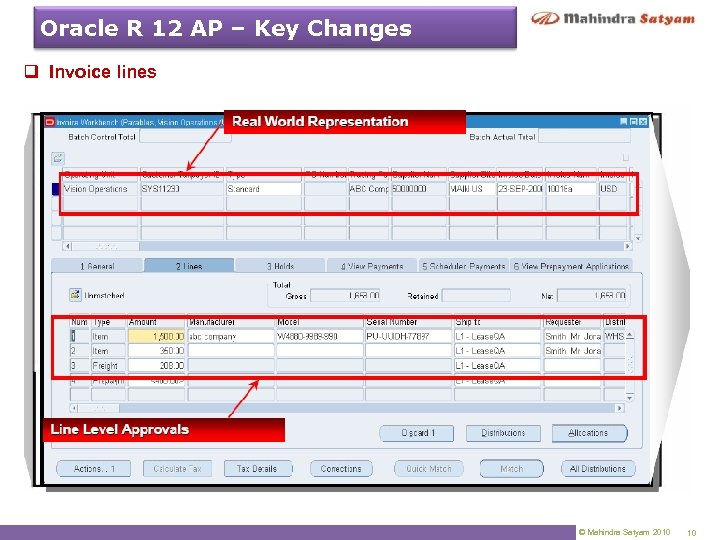Screen dimensions: 720x540
Task: Click the Retained amount field
Action: click(476, 295)
